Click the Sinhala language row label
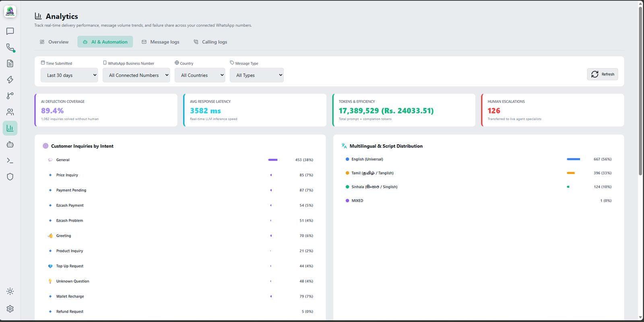 tap(374, 187)
